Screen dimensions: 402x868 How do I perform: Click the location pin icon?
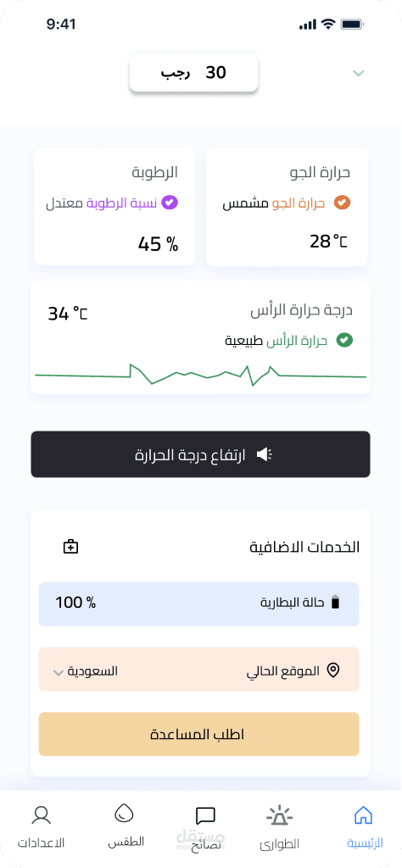coord(333,671)
